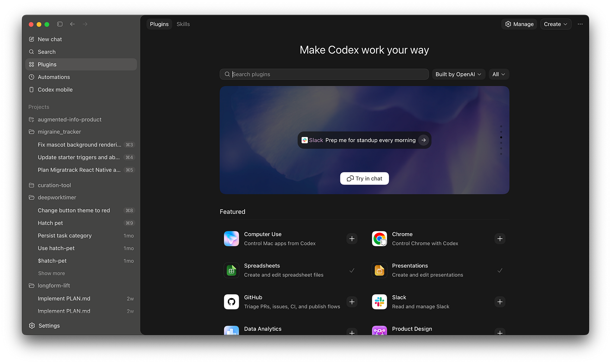Open the Data Analytics plugin entry

point(290,330)
